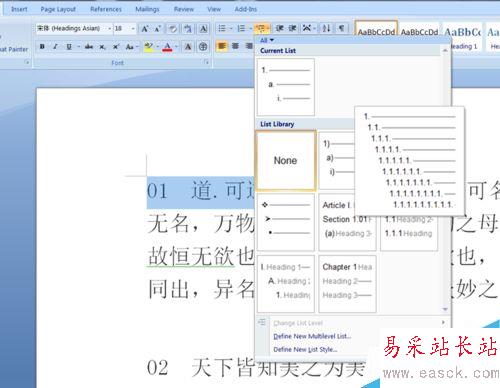Viewport: 500px width, 388px height.
Task: Select the 1) a) i) list style
Action: tap(337, 161)
